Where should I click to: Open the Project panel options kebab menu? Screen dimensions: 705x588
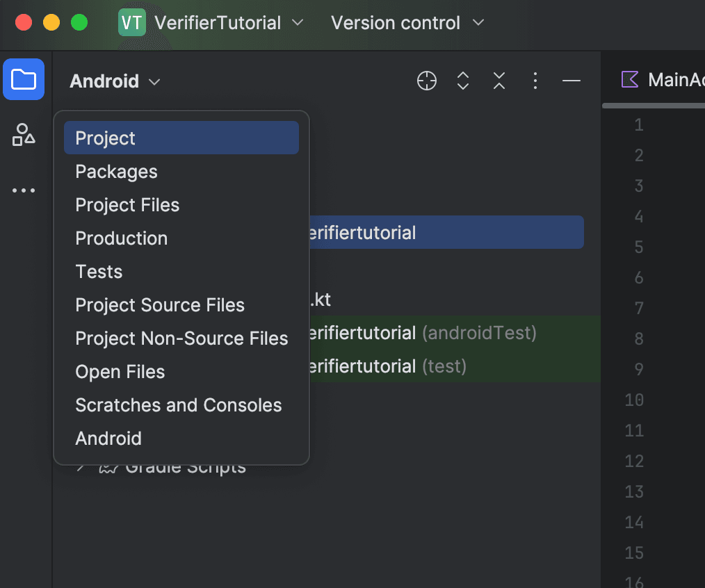point(535,81)
